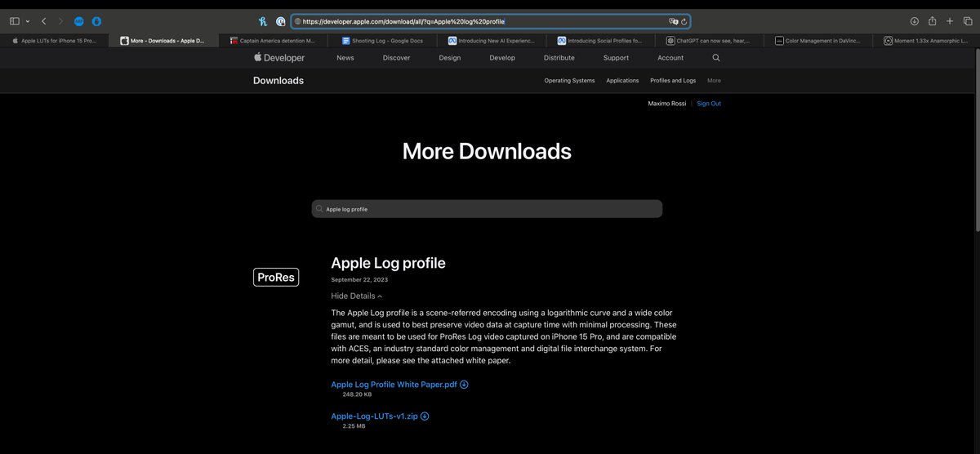The image size is (980, 454).
Task: Click the Sign Out link
Action: (709, 104)
